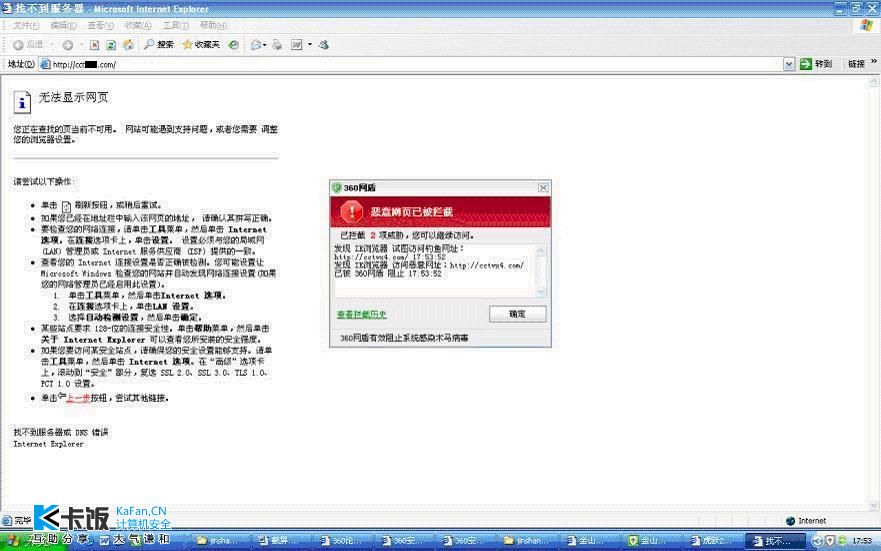Click the green Refresh page icon
The image size is (881, 551).
click(111, 45)
